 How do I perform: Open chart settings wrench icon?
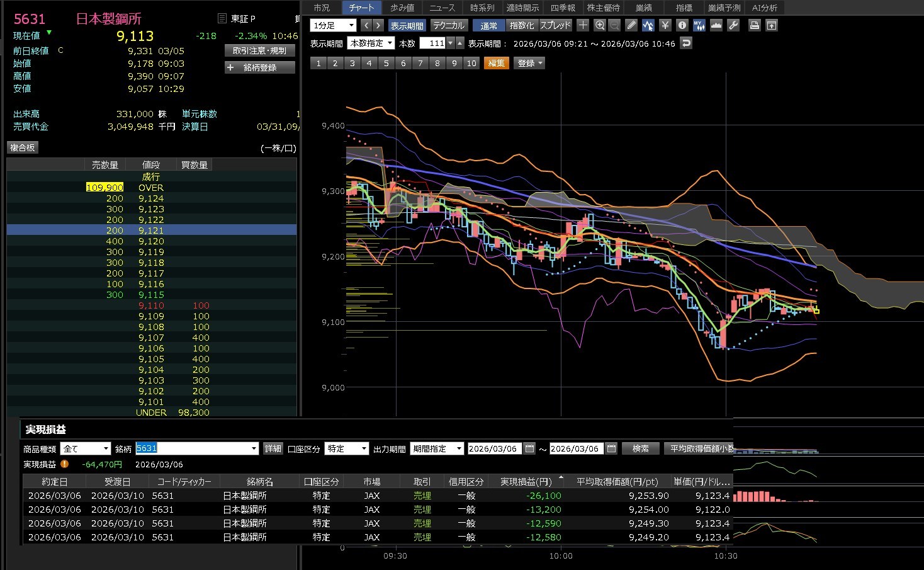tap(733, 25)
